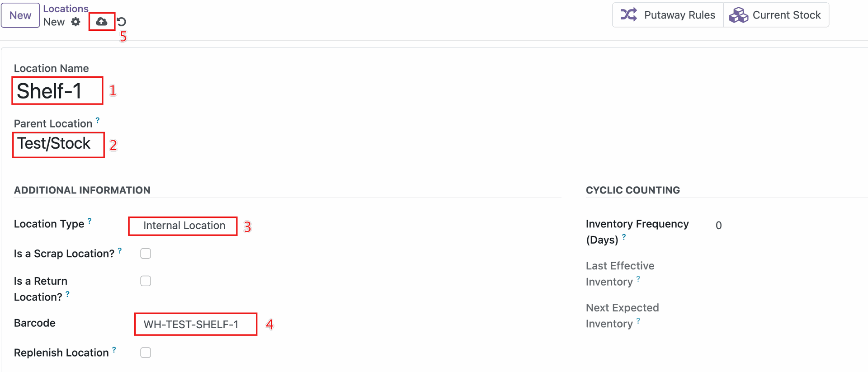Tick the Is a Return Location checkbox

click(146, 281)
